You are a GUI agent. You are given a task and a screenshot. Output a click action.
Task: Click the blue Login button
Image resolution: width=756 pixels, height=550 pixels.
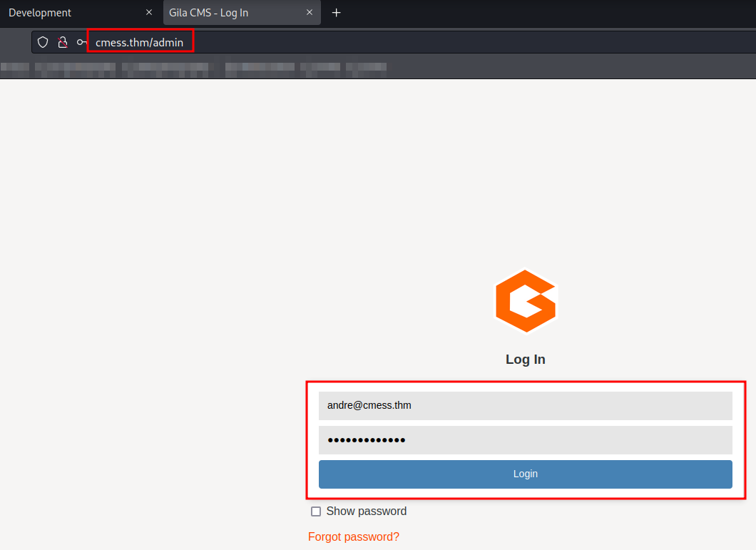526,474
